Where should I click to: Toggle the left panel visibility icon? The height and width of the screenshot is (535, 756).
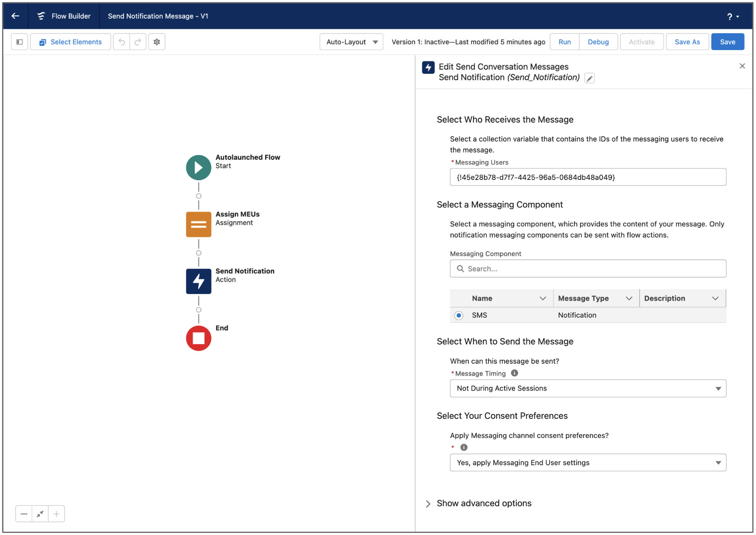tap(19, 41)
